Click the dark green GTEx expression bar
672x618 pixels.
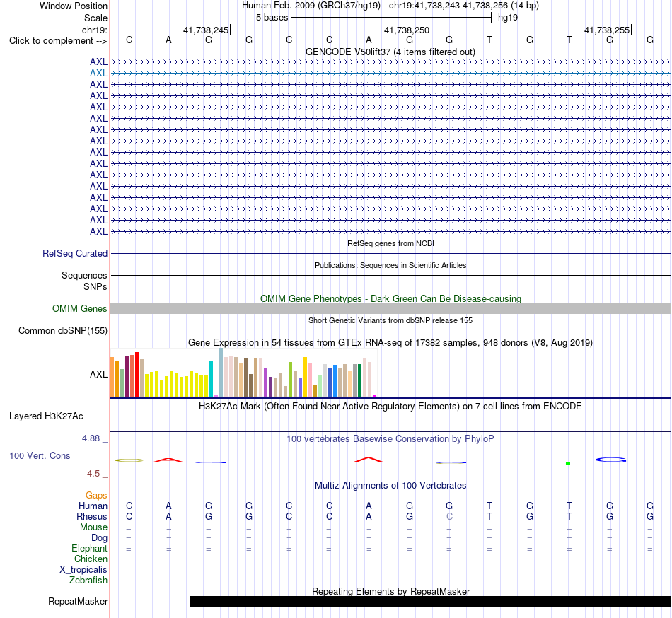pyautogui.click(x=359, y=380)
